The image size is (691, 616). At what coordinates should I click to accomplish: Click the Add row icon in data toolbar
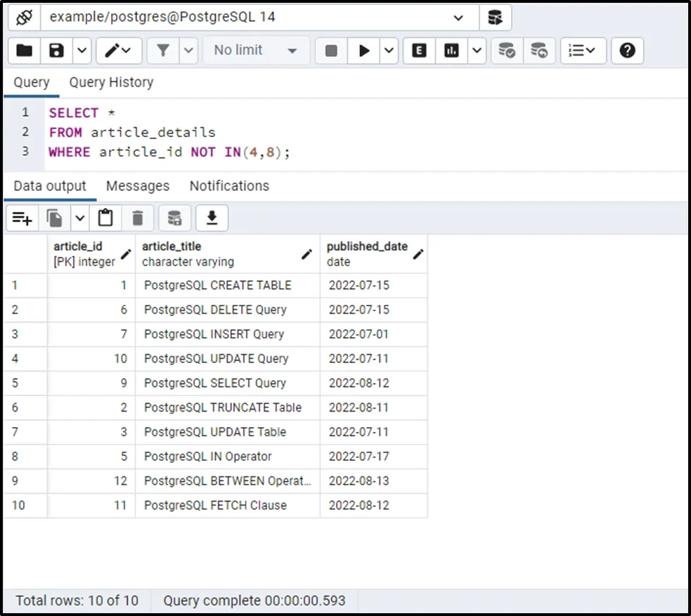click(x=22, y=218)
